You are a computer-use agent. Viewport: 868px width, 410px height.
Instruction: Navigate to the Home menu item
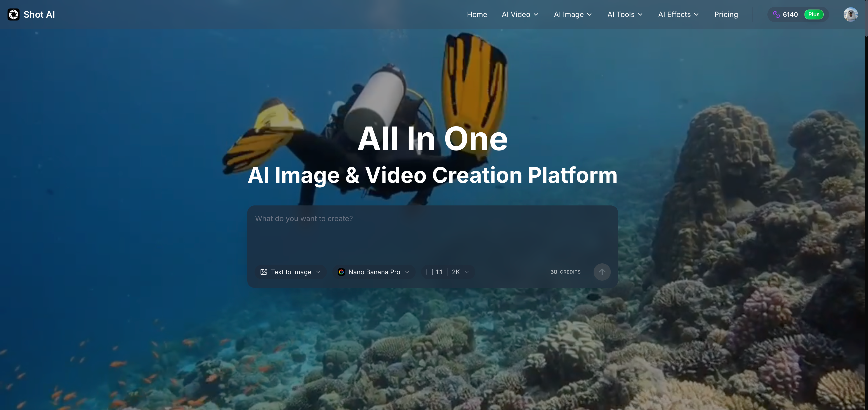click(477, 14)
